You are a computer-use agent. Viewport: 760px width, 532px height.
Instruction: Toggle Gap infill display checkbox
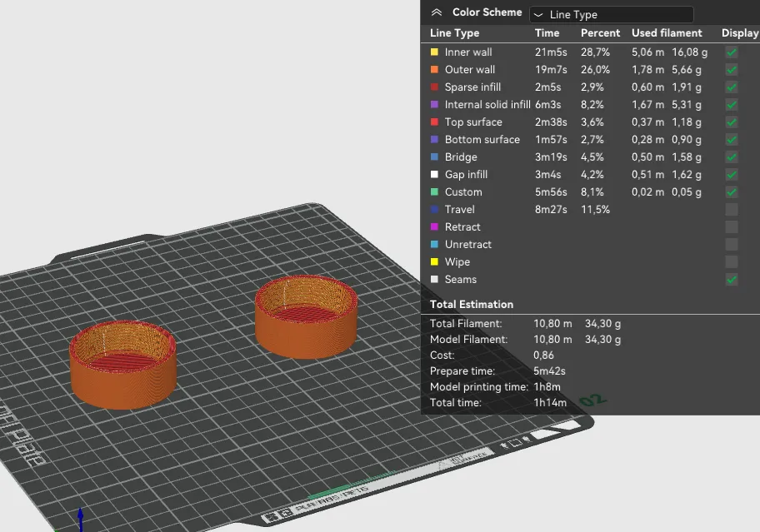pos(732,174)
